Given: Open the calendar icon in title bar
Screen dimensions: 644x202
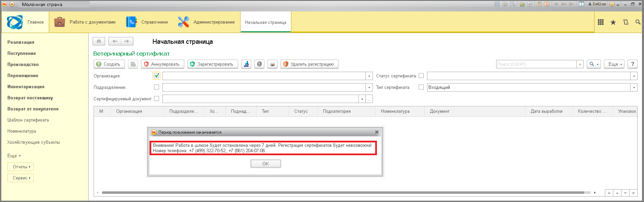Looking at the screenshot, I should tap(547, 4).
